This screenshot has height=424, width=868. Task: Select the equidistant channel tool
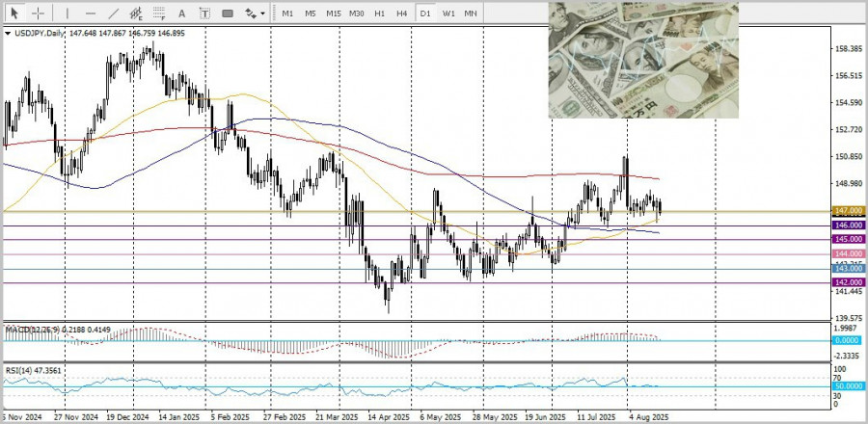click(136, 13)
